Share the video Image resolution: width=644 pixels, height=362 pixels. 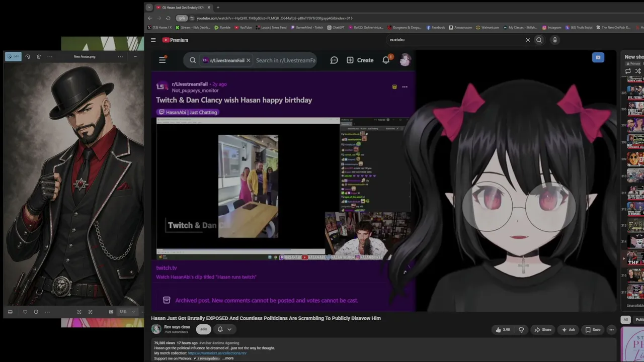point(543,330)
